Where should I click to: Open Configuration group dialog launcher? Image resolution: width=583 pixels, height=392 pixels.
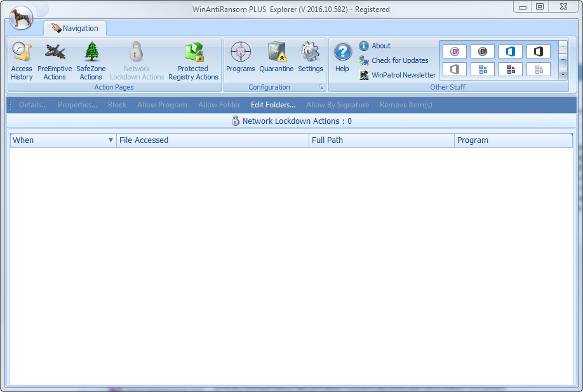(x=321, y=87)
